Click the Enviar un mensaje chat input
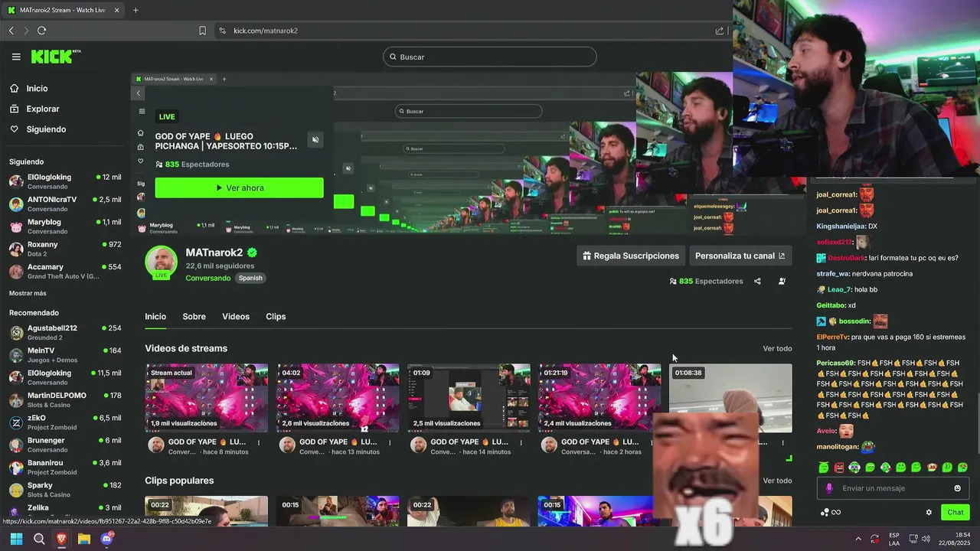The image size is (980, 551). 893,488
